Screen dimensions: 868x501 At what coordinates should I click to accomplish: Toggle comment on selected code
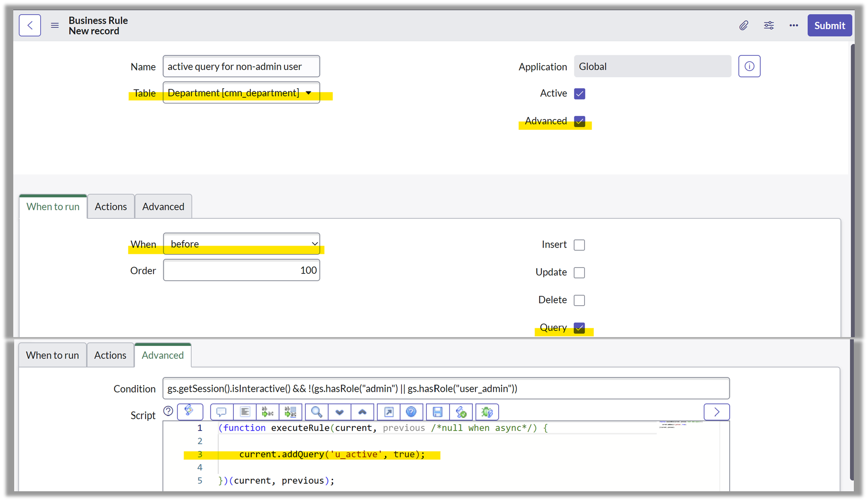pos(221,412)
